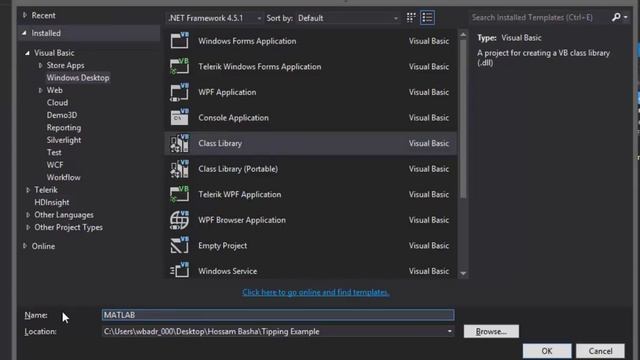Collapse the Installed section
The height and width of the screenshot is (360, 640).
tap(24, 33)
